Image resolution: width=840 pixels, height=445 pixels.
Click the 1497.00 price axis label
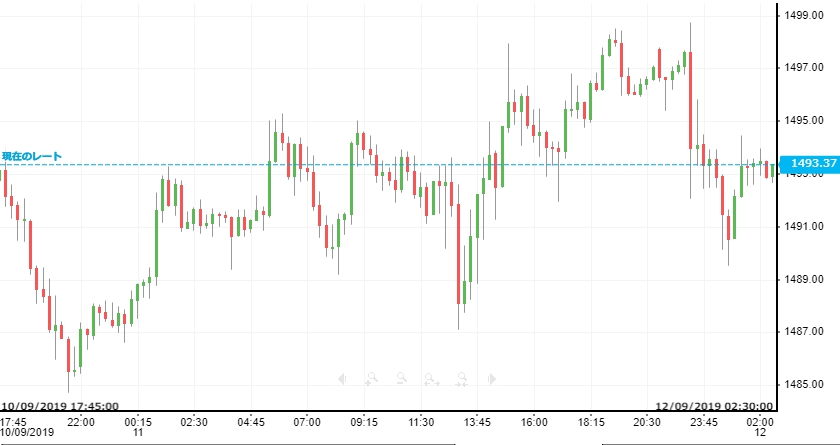[805, 67]
